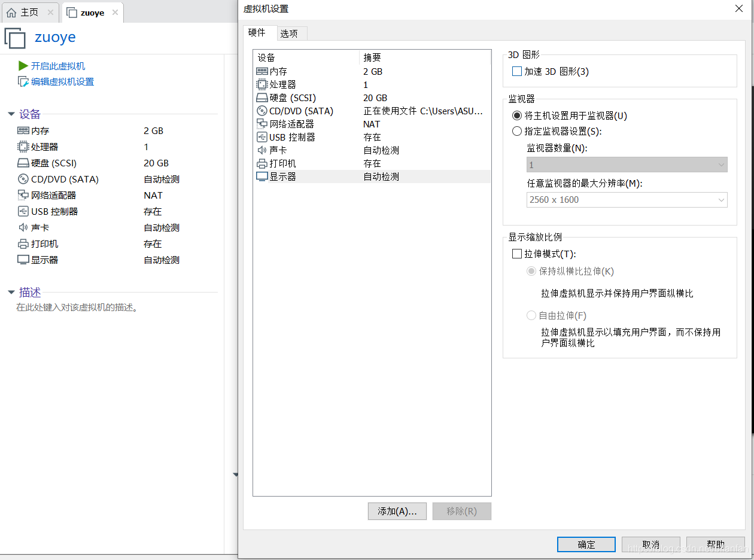This screenshot has height=560, width=754.
Task: Select 打印机 row in dialog list
Action: pos(372,163)
